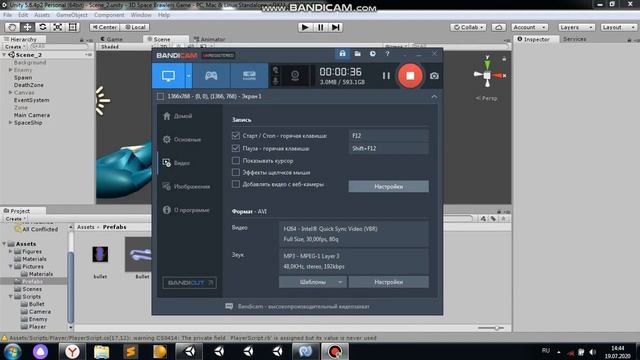Open Bandicam Основные section
The image size is (640, 360).
182,140
